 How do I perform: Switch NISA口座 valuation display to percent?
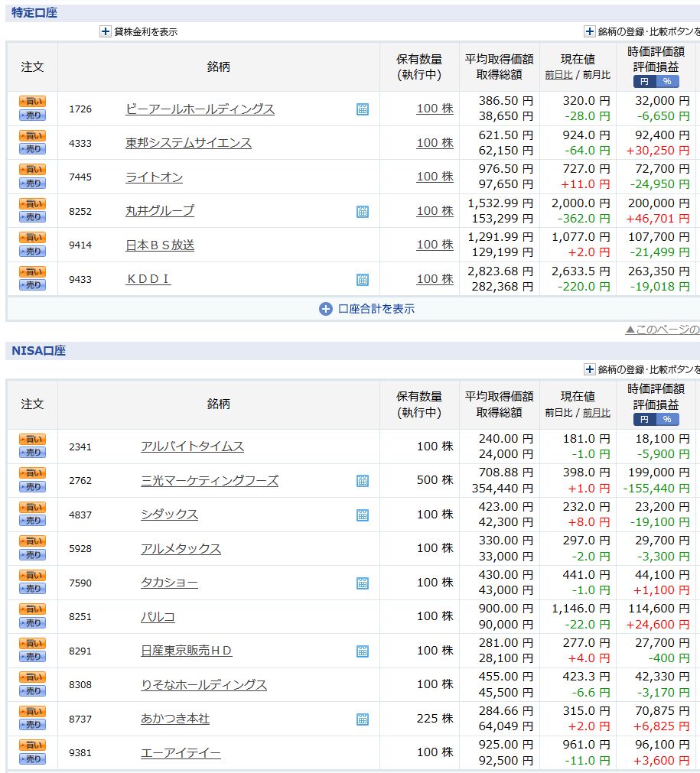pos(667,419)
